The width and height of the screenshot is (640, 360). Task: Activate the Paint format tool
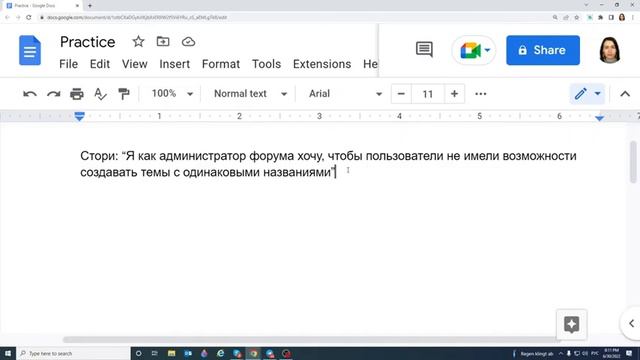click(x=123, y=94)
